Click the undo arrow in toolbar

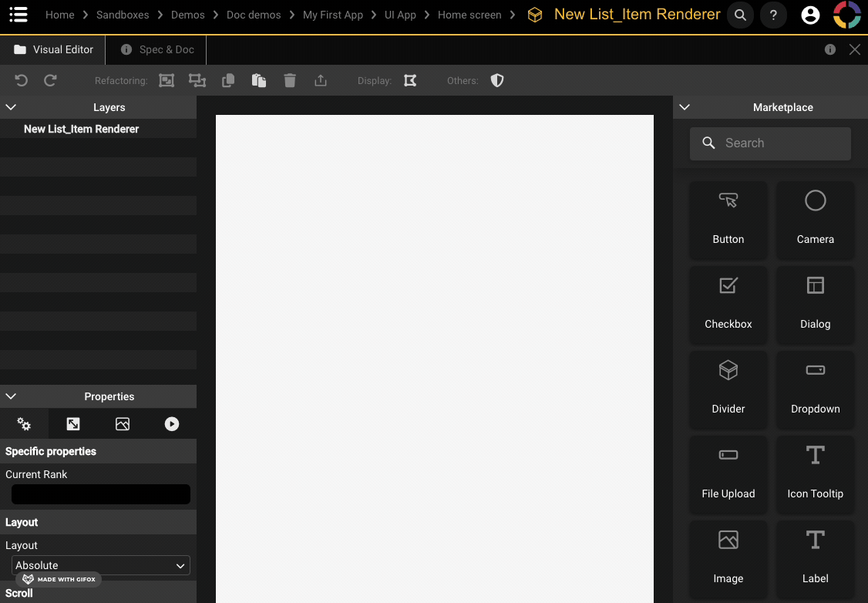22,80
